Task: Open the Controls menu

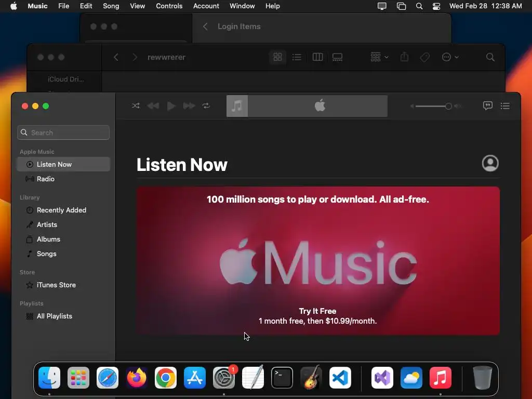Action: click(169, 6)
